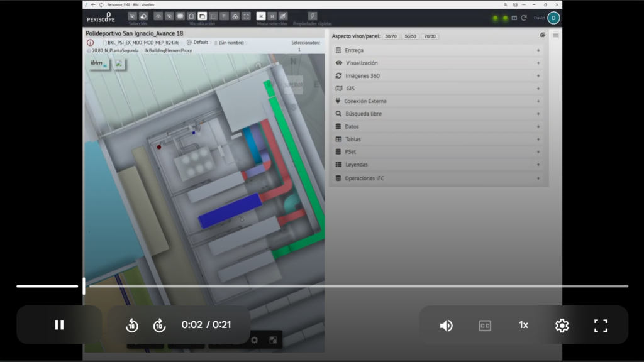Open the video player settings gear
644x362 pixels.
(562, 326)
